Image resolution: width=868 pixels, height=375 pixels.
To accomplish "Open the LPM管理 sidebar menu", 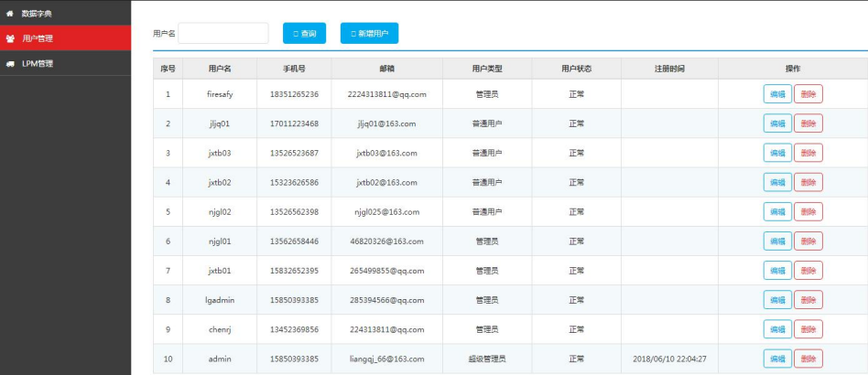I will point(38,63).
